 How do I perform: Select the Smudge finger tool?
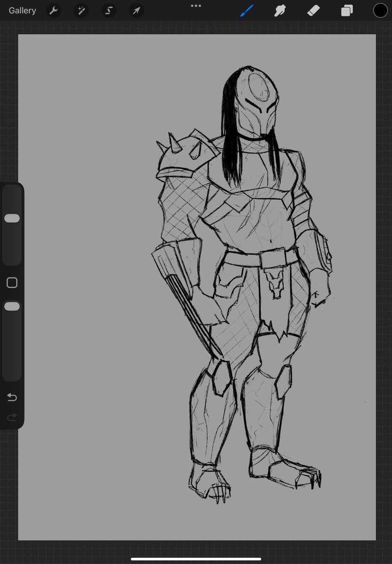[x=280, y=10]
